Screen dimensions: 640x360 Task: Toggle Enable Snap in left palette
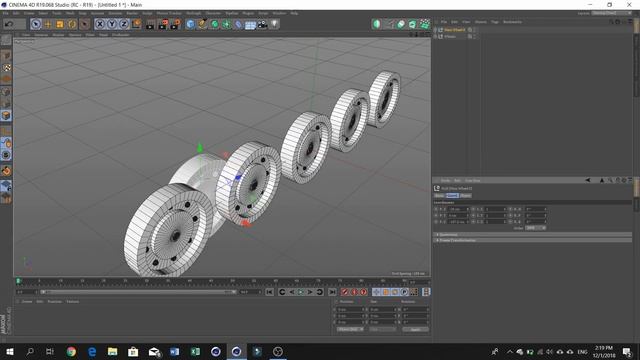6,171
